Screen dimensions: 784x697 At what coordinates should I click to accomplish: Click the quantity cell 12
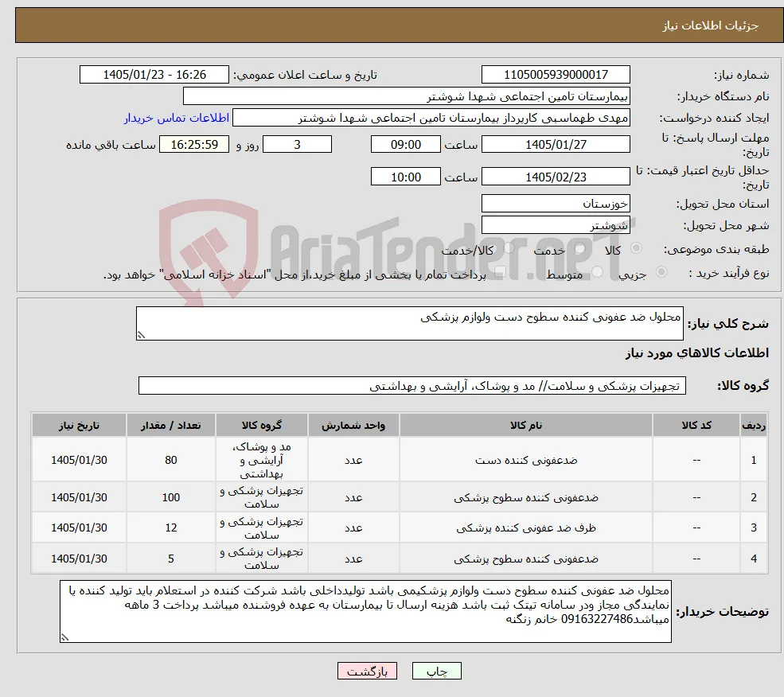[x=171, y=528]
